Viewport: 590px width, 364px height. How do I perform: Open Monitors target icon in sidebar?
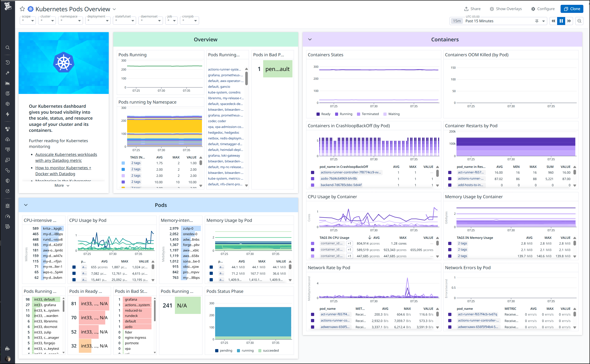8,93
